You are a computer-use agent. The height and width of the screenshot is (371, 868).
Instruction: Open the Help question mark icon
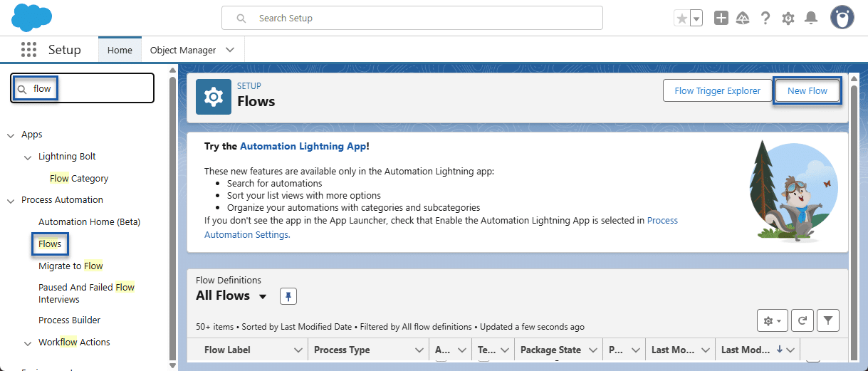click(x=765, y=19)
